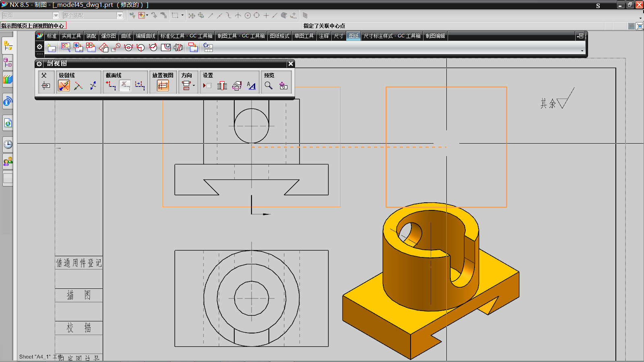This screenshot has width=644, height=362.
Task: Open the 实用工具 tab
Action: 71,36
